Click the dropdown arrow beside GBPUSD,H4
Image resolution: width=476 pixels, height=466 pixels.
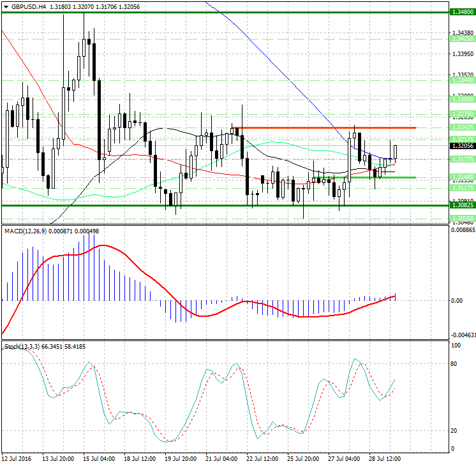tap(5, 6)
